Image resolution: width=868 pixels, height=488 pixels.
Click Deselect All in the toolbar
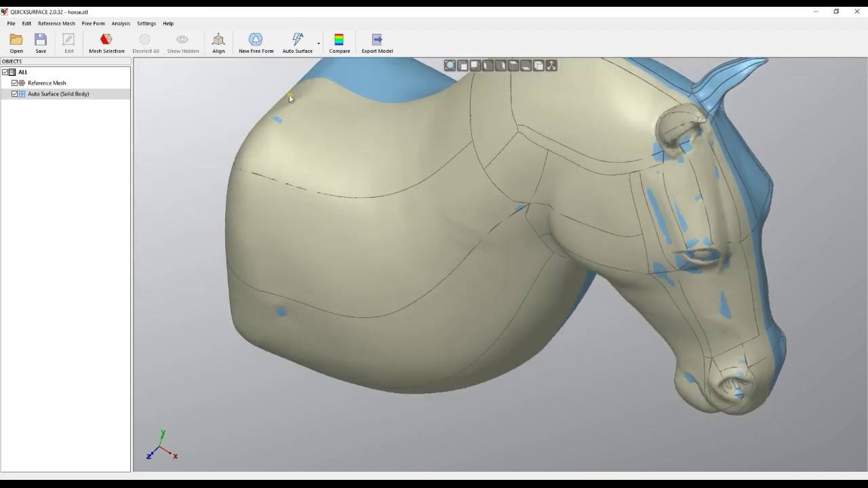145,43
